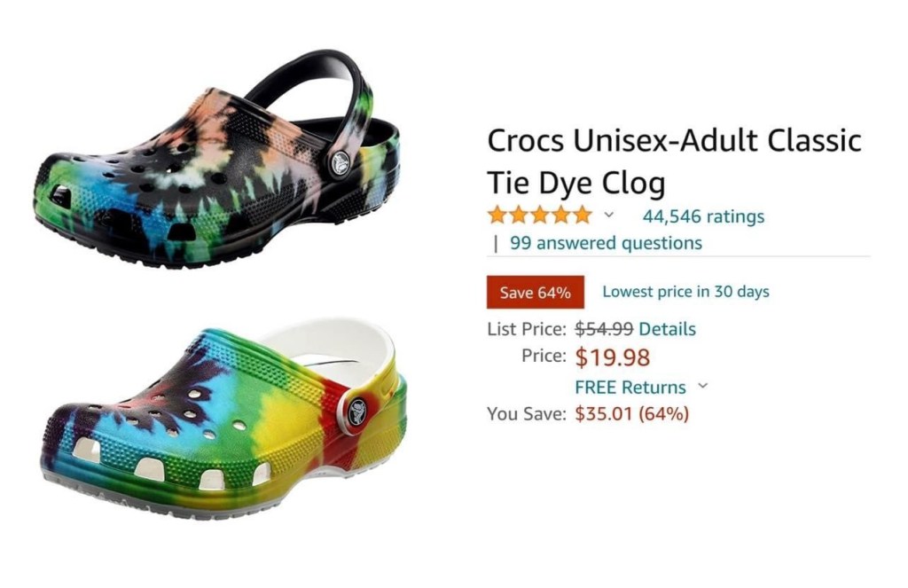
Task: Open the Details link beside List Price
Action: point(667,329)
